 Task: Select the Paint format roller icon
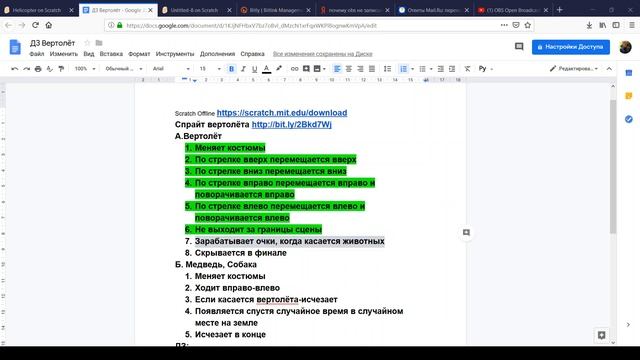(x=61, y=69)
